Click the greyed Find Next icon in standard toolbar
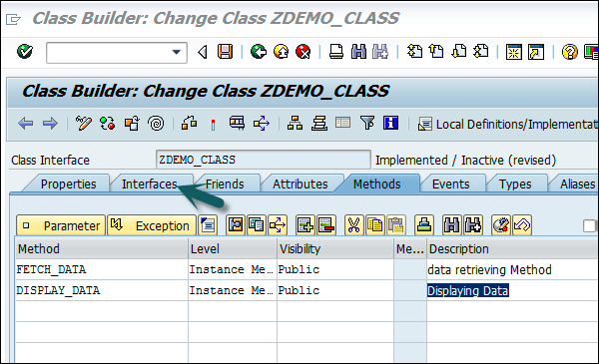The height and width of the screenshot is (364, 599). pyautogui.click(x=380, y=52)
